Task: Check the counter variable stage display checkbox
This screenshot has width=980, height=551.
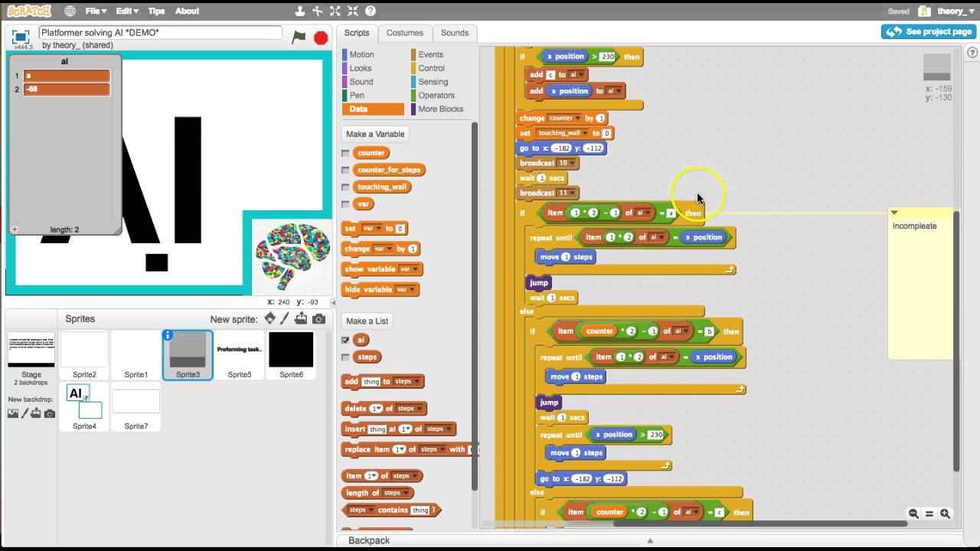Action: (345, 153)
